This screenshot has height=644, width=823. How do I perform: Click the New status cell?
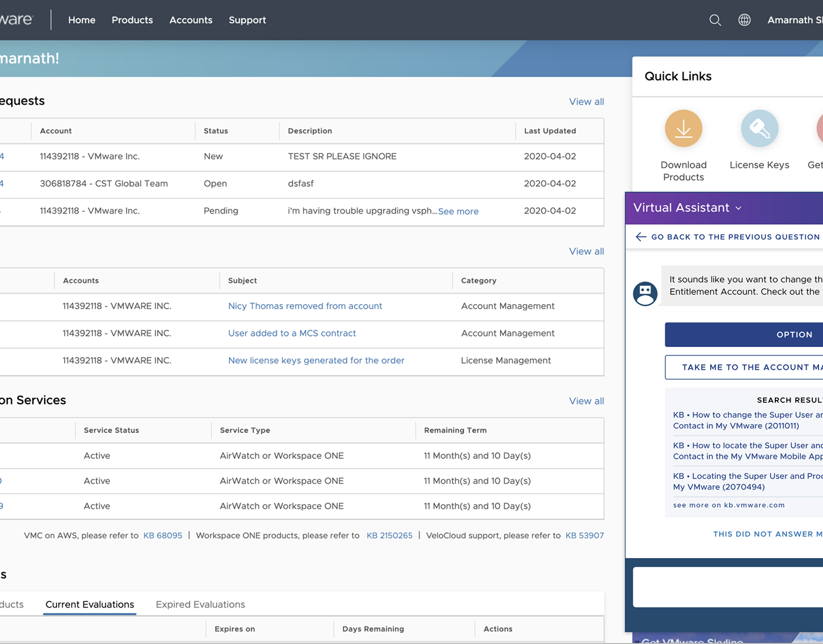point(213,156)
